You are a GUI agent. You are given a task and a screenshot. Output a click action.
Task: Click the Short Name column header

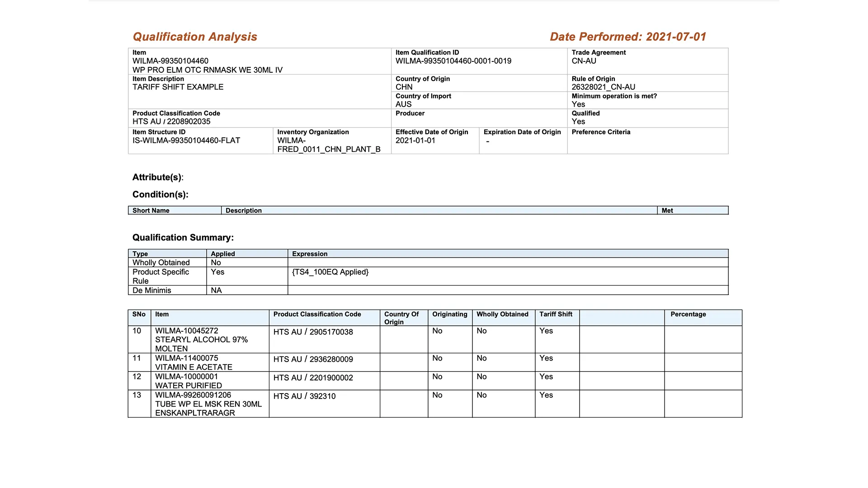151,211
